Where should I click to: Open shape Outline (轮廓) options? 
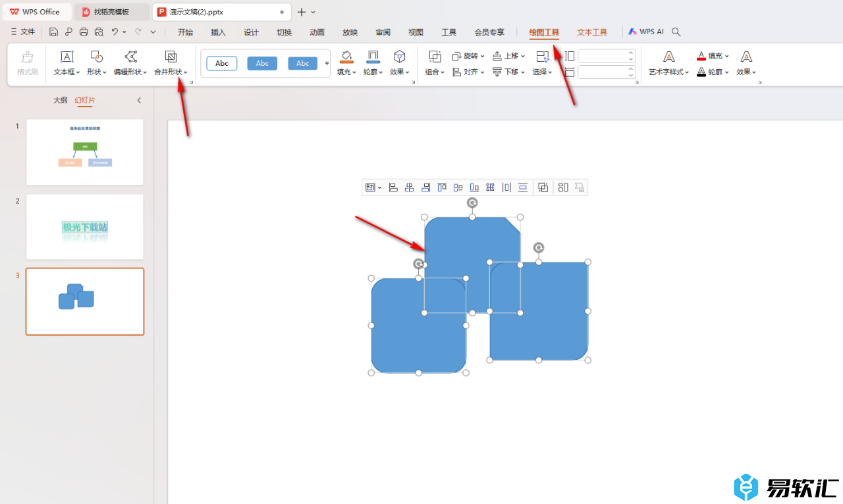373,64
